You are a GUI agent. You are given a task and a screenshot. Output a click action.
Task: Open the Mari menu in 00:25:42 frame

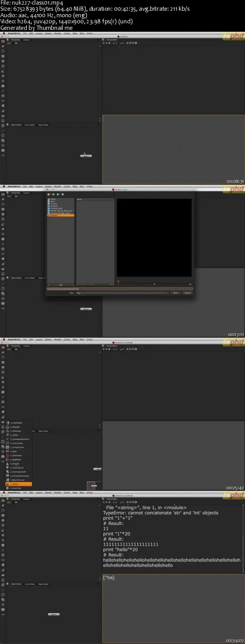(82, 339)
